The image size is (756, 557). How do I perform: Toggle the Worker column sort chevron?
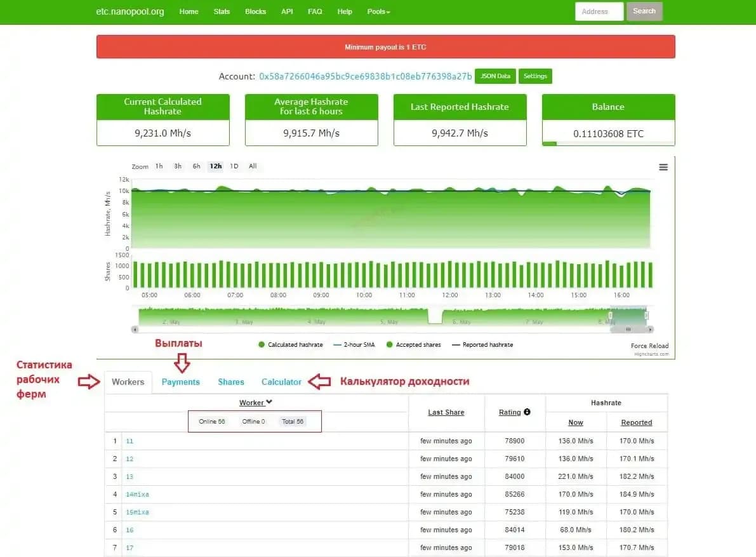(269, 402)
